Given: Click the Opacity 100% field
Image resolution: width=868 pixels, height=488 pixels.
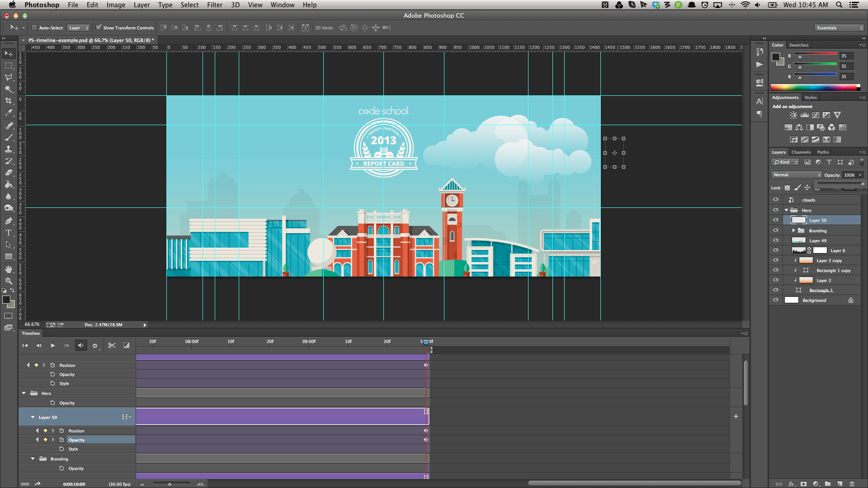Looking at the screenshot, I should tap(850, 175).
